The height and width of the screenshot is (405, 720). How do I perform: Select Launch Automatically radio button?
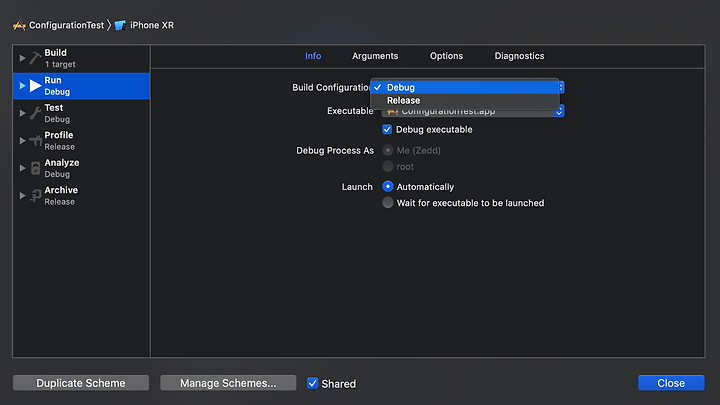(388, 186)
